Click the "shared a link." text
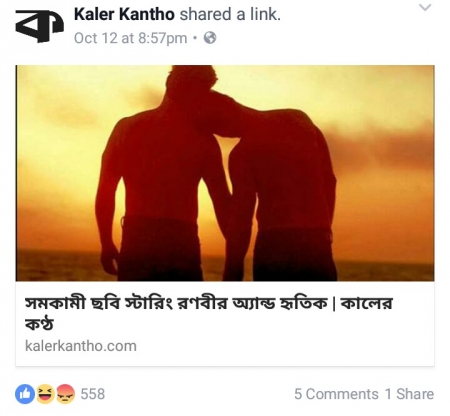The width and height of the screenshot is (450, 416). pos(230,15)
